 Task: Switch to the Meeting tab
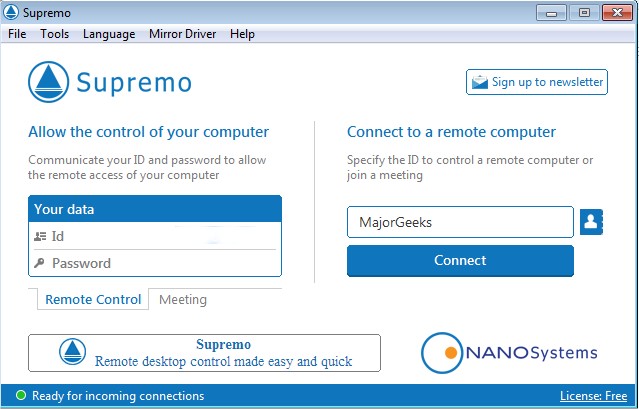(183, 299)
